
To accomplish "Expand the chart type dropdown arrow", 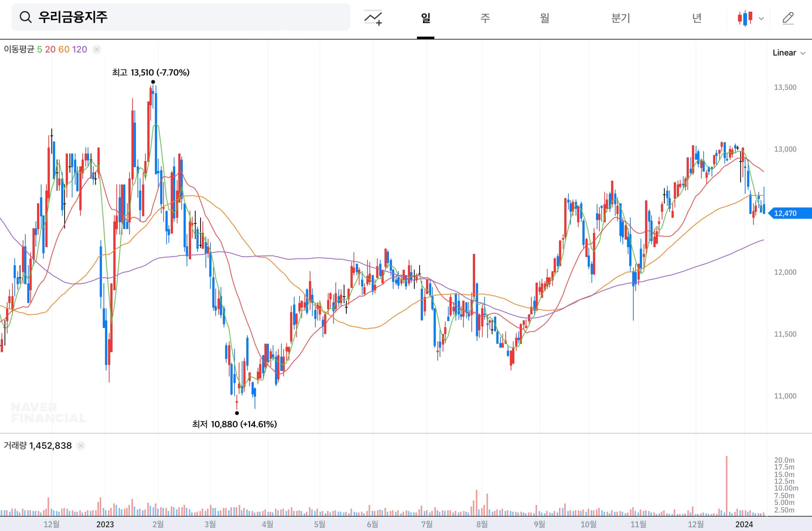I will click(x=761, y=18).
